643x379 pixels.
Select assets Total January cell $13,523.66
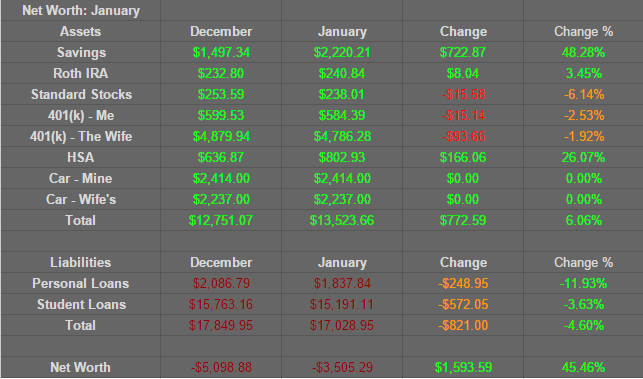[x=342, y=220]
